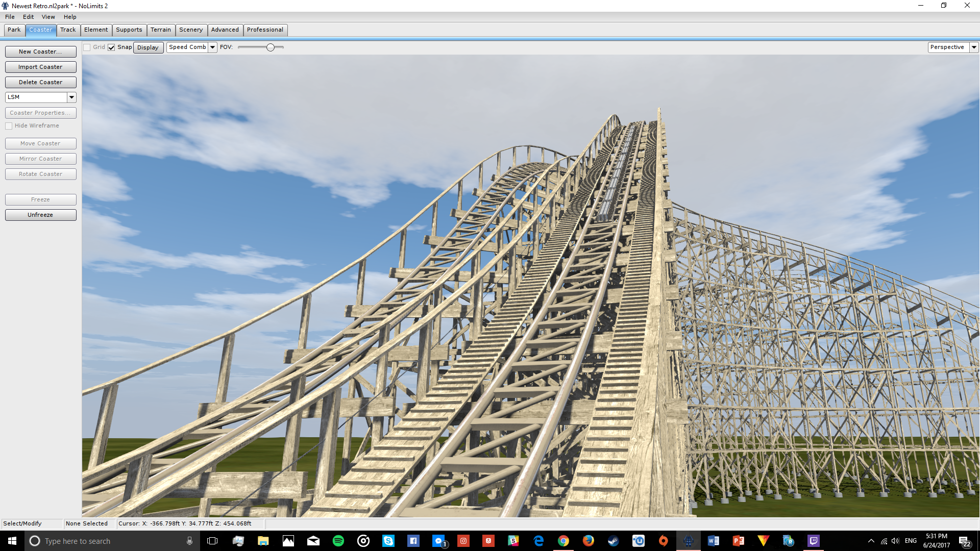The image size is (980, 551).
Task: Open the Speed Comb dropdown
Action: 212,47
